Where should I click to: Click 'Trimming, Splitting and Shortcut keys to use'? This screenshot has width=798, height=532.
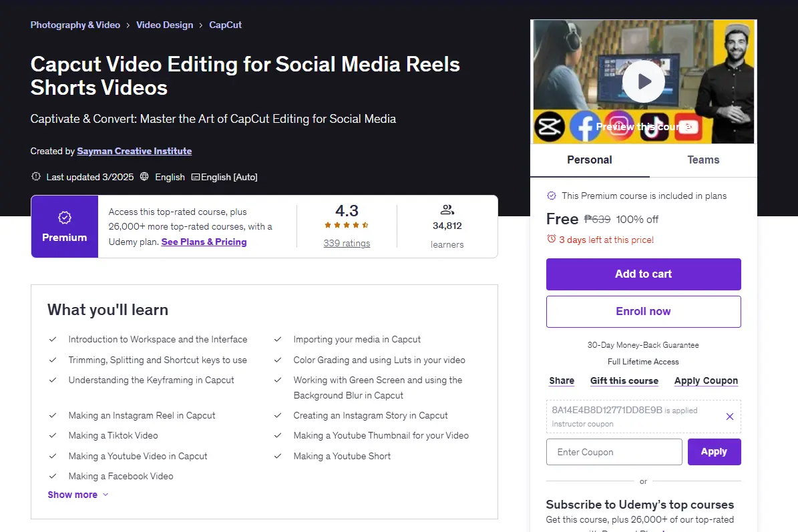(x=158, y=360)
